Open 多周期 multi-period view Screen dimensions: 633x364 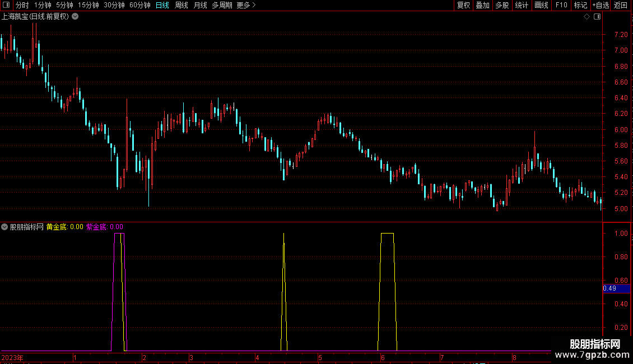pos(222,5)
